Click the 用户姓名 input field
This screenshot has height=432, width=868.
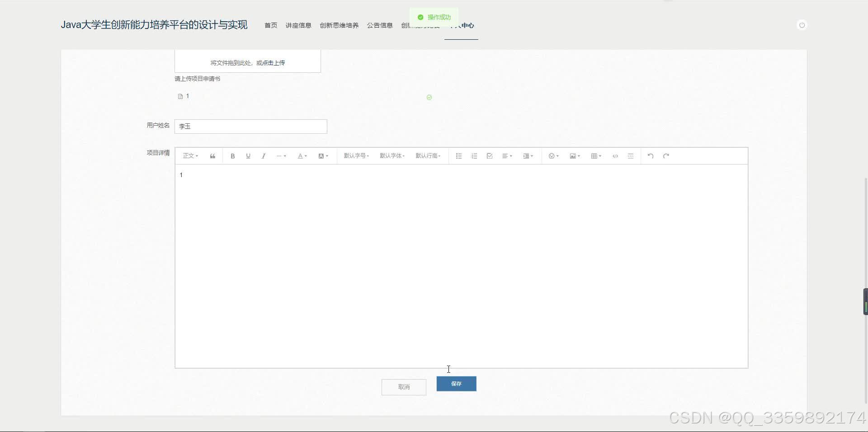(x=251, y=127)
